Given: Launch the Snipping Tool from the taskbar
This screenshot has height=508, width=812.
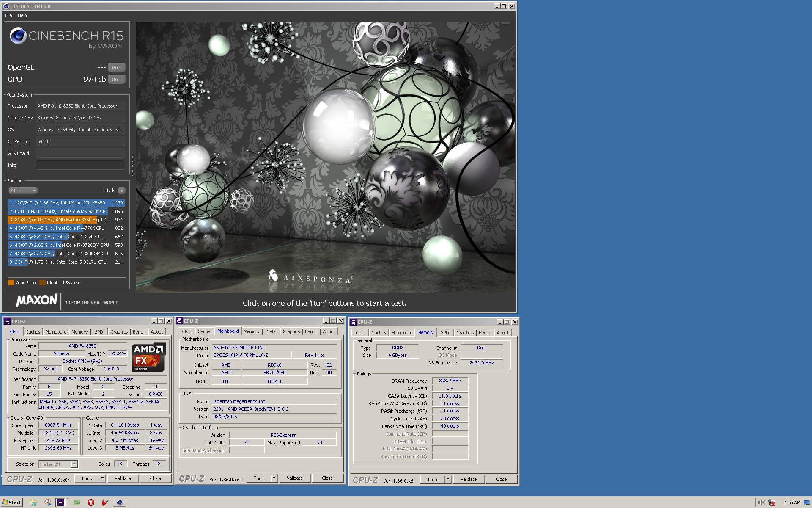Looking at the screenshot, I should [48, 502].
